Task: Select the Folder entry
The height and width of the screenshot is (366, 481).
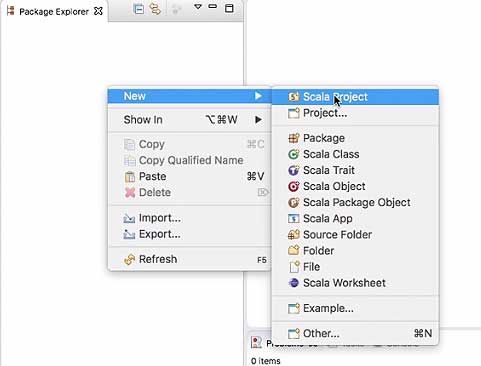Action: [x=355, y=250]
